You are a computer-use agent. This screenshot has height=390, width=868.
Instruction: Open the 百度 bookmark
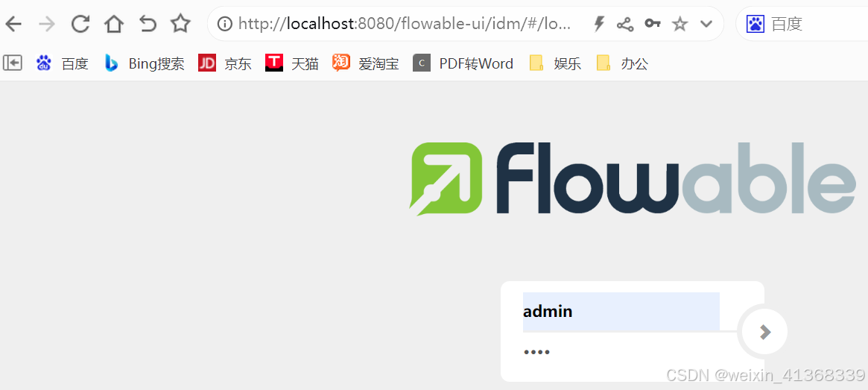click(x=62, y=63)
